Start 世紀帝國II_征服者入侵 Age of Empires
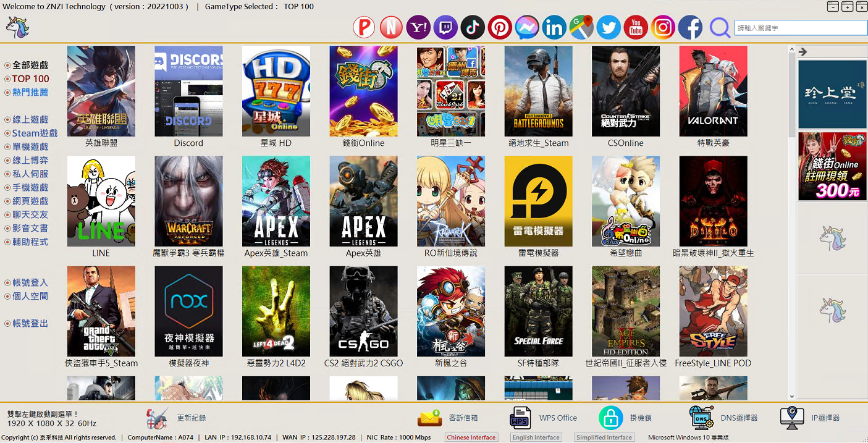 point(626,311)
